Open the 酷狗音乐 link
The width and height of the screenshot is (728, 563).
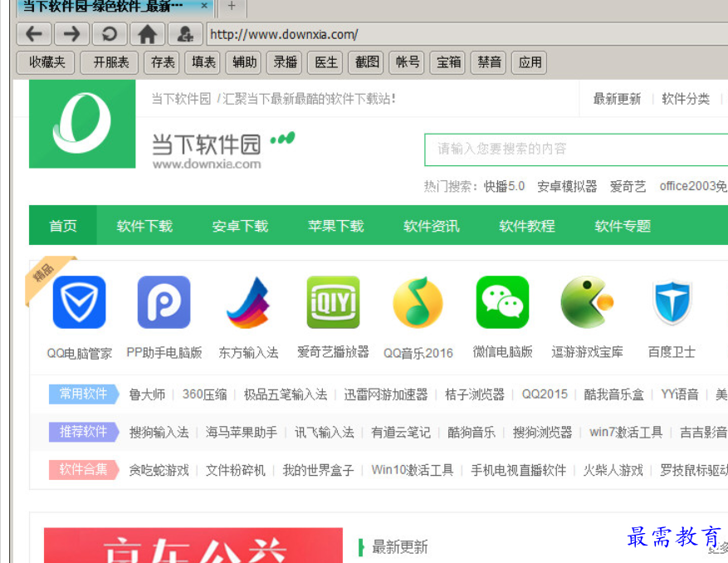(471, 433)
